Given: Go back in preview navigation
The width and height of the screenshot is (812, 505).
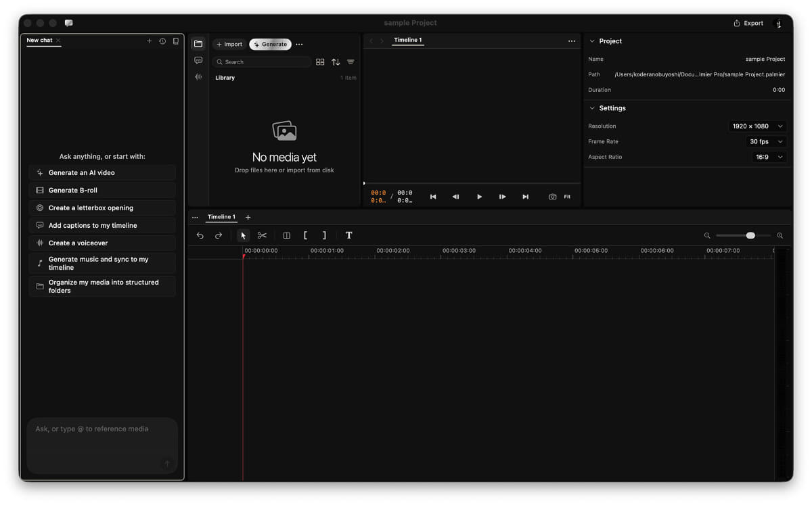Looking at the screenshot, I should pos(371,41).
